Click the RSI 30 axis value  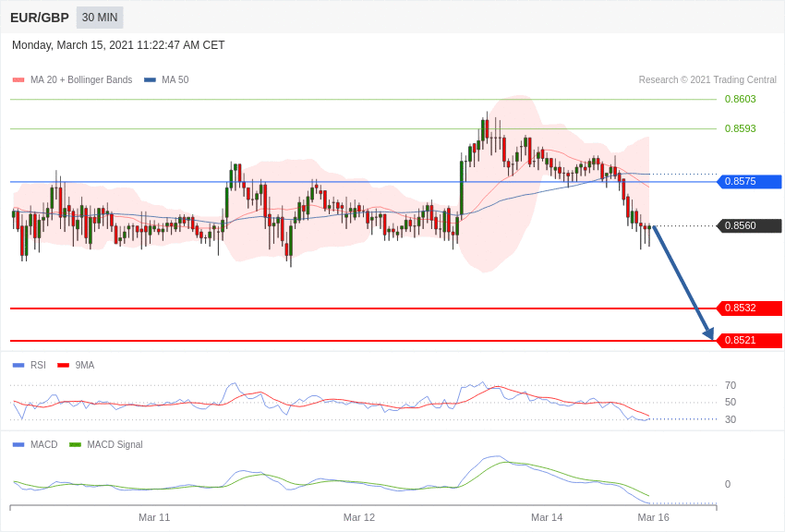pyautogui.click(x=731, y=419)
